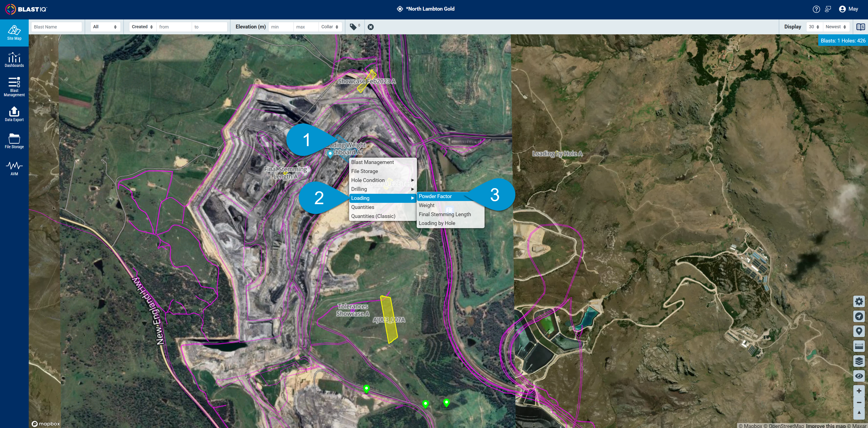
Task: Open the All status dropdown
Action: (105, 27)
